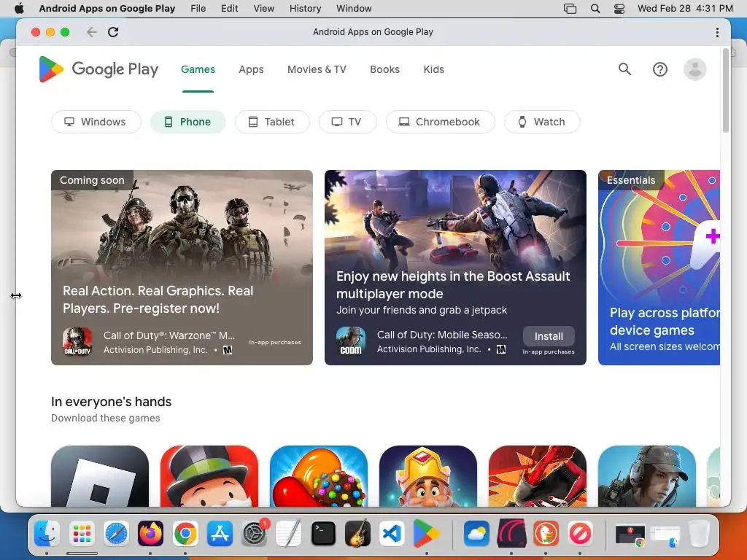Open the three-dot window menu

tap(717, 32)
